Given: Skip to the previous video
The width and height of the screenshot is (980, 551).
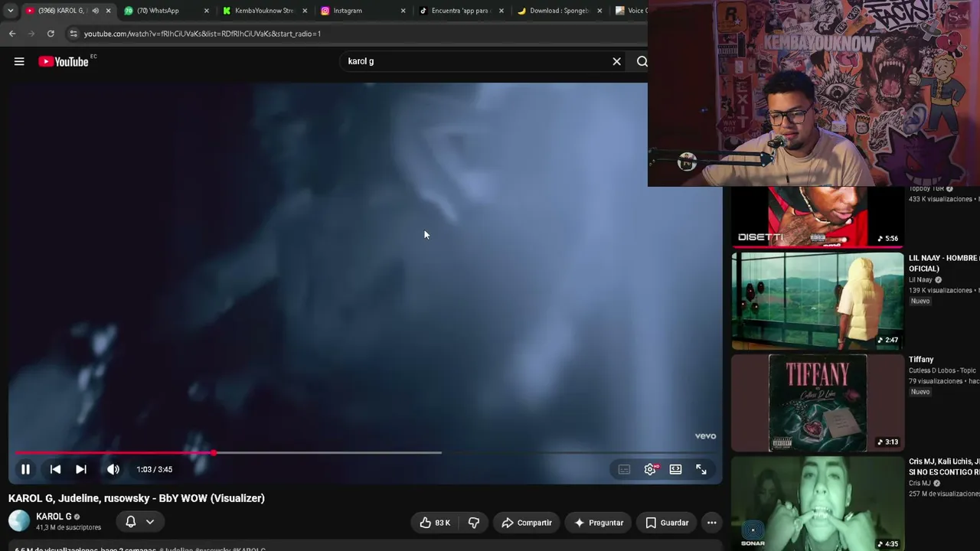Looking at the screenshot, I should (x=55, y=469).
